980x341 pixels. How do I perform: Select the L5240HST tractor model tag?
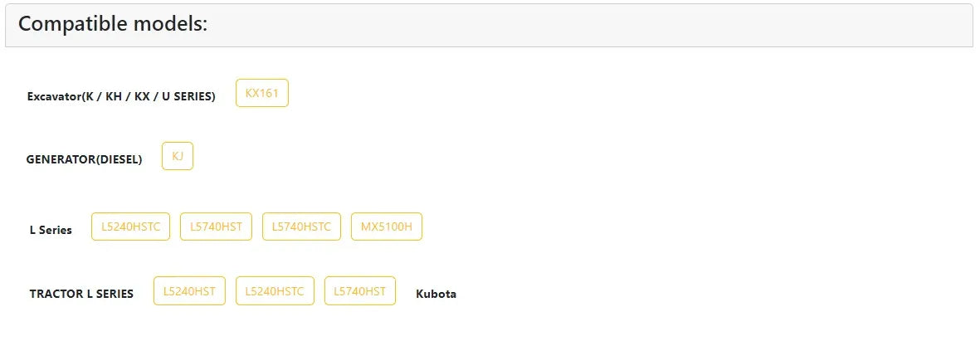tap(189, 291)
